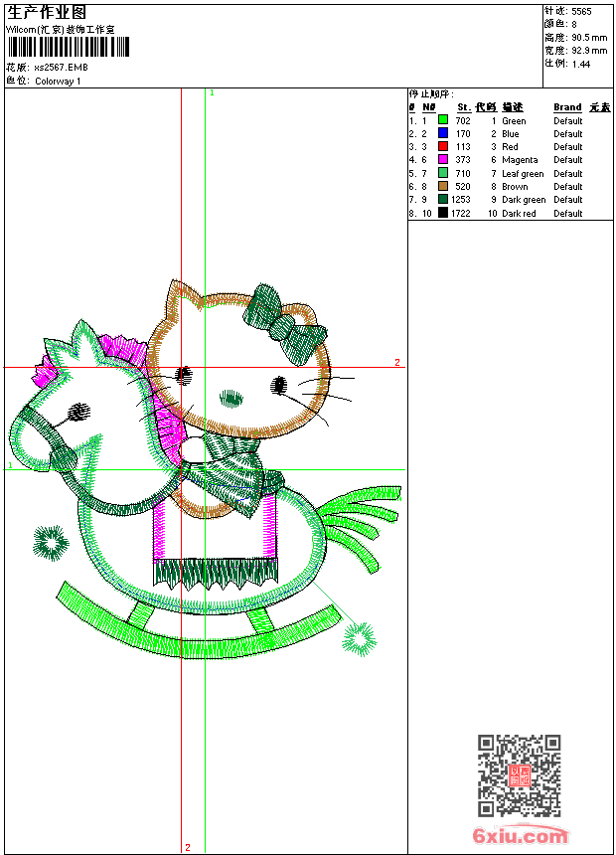This screenshot has width=616, height=855.
Task: Click the Colorway 1 label
Action: coord(58,82)
